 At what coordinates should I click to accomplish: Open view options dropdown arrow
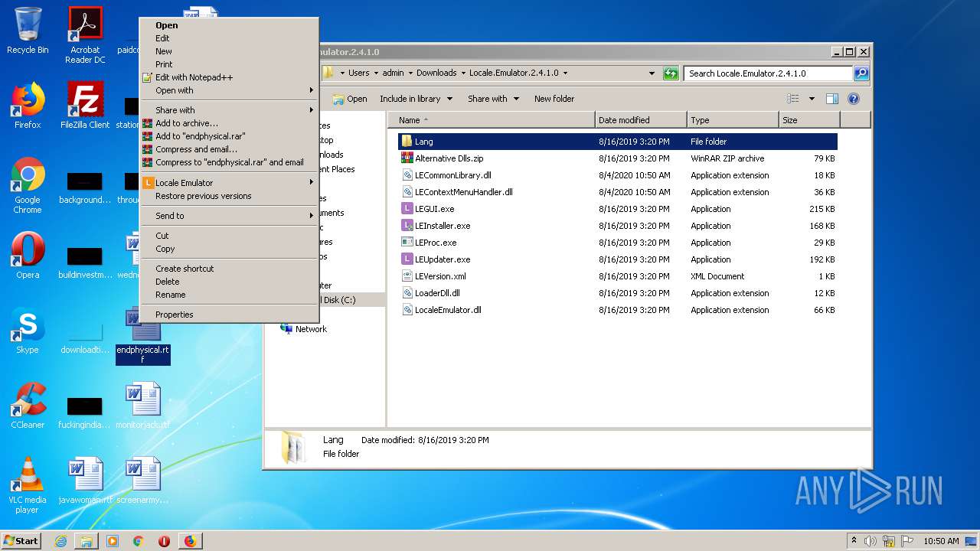pyautogui.click(x=812, y=99)
